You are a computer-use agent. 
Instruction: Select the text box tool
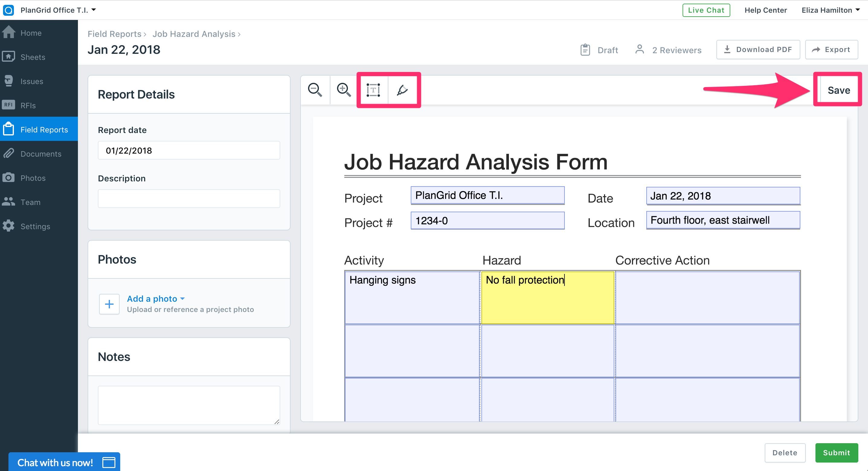pyautogui.click(x=373, y=90)
